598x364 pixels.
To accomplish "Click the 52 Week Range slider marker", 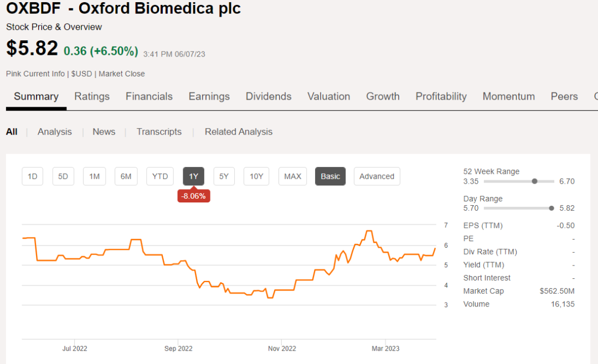I will click(x=534, y=181).
